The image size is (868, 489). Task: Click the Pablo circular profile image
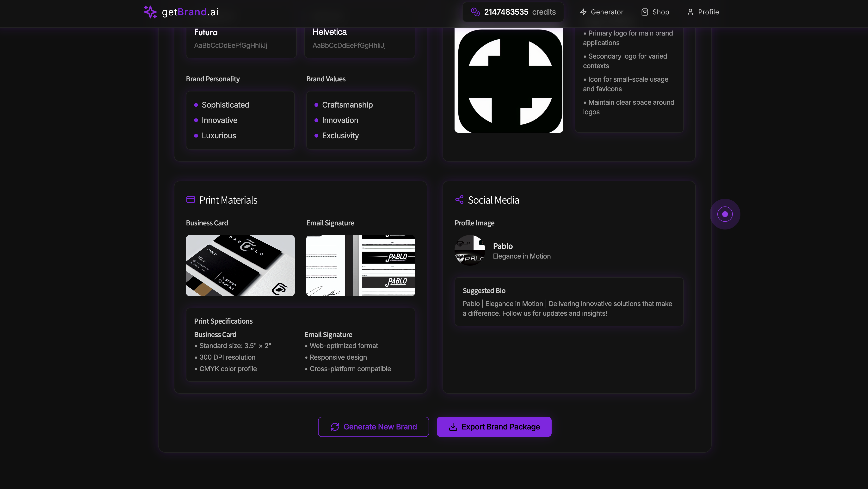click(470, 251)
